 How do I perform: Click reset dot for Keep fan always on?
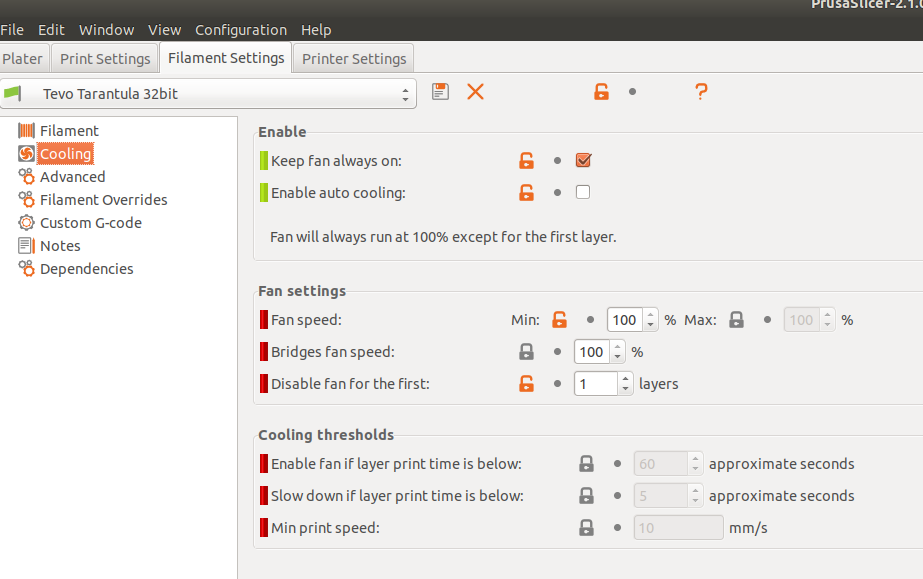[557, 161]
